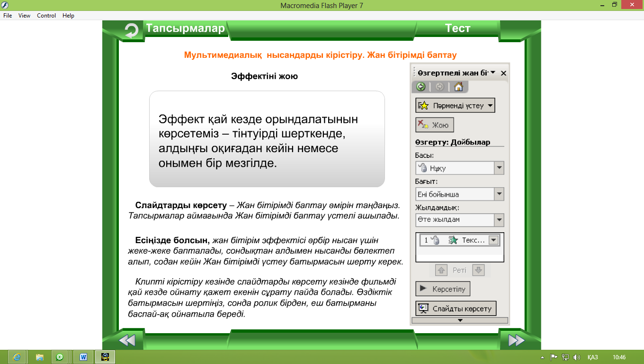Expand the Басы dropdown showing Нұқу
Screen dimensions: 644x364
499,168
